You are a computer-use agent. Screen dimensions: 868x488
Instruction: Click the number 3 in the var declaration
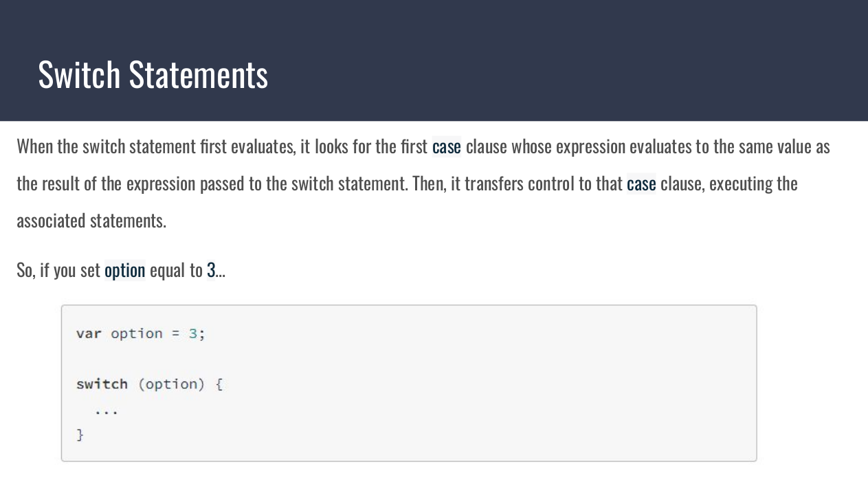(x=193, y=334)
